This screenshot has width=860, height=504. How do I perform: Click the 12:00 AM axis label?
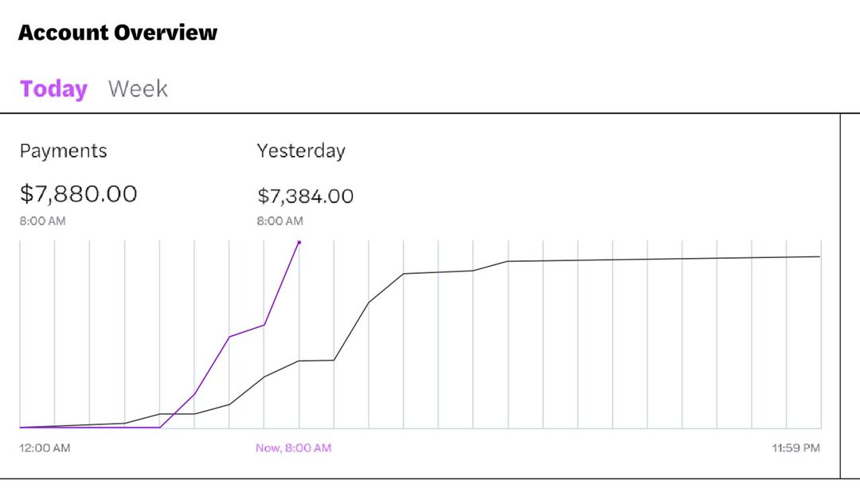(44, 447)
